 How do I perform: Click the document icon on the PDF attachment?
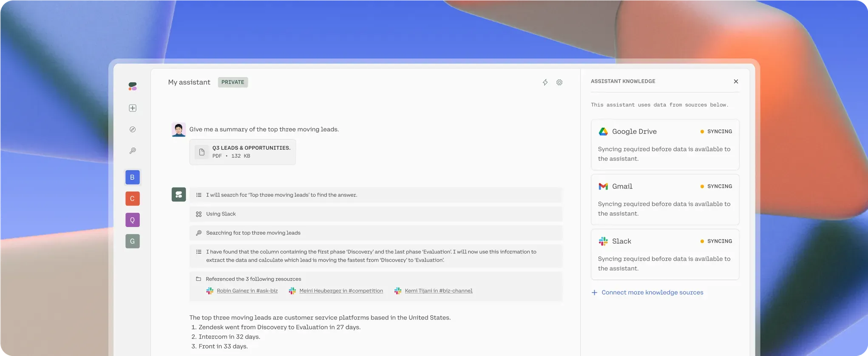coord(202,152)
